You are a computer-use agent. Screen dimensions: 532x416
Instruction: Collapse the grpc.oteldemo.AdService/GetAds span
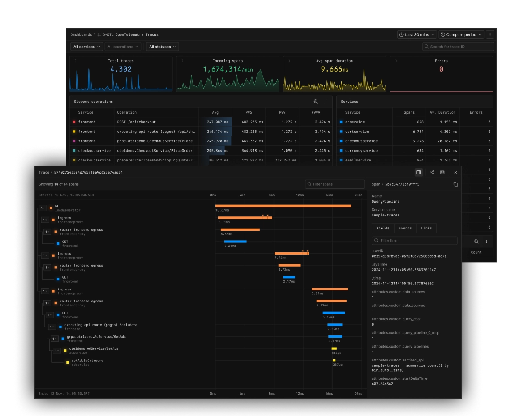coord(54,339)
